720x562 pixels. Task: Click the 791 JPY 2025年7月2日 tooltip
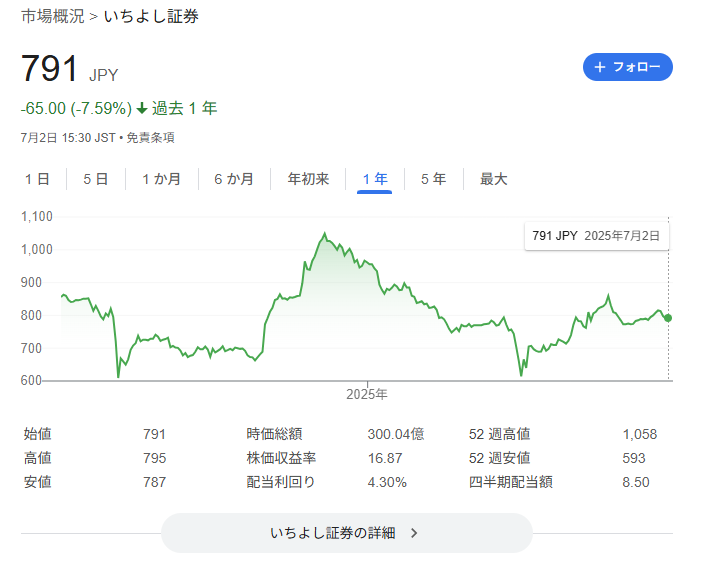pos(596,236)
